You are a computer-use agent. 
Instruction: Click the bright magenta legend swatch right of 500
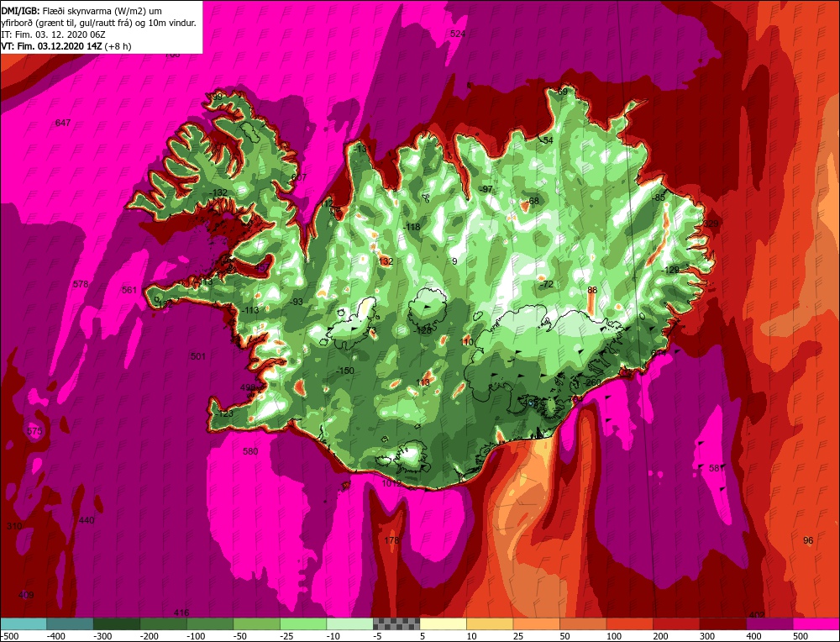click(x=816, y=624)
